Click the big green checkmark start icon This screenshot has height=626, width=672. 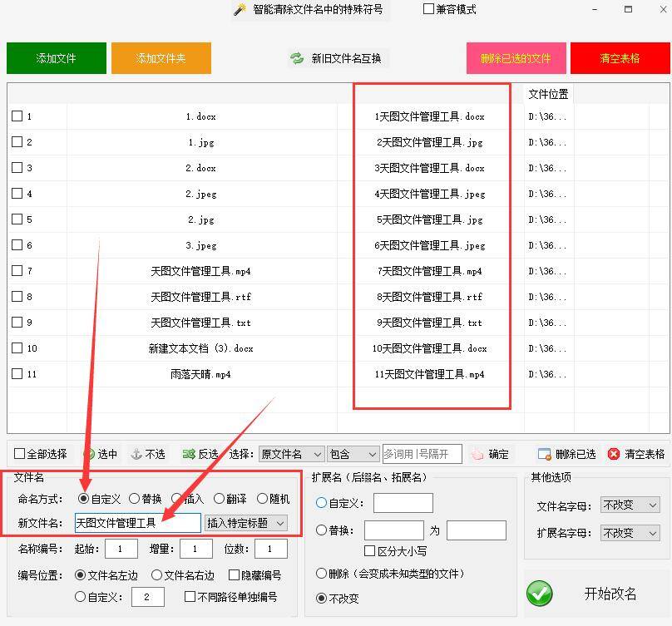tap(540, 594)
